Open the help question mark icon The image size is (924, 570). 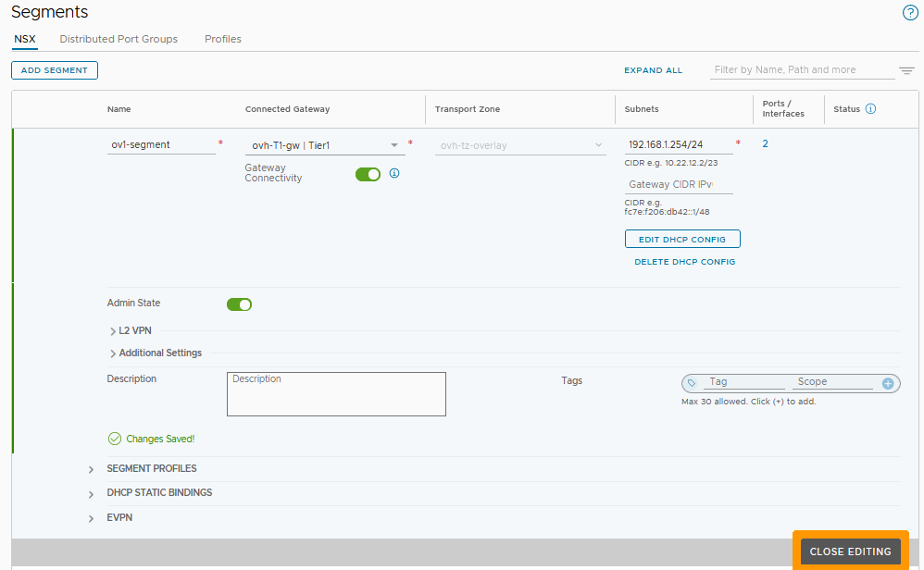[908, 13]
